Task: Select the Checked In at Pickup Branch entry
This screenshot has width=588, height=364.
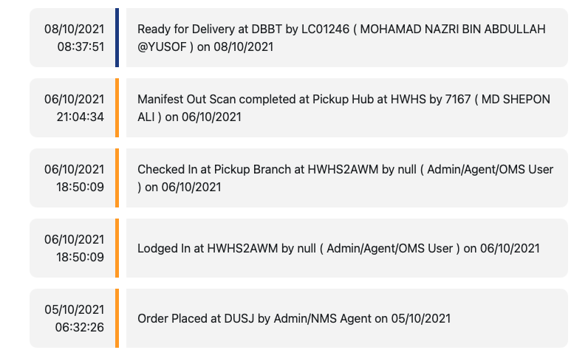Action: (347, 178)
